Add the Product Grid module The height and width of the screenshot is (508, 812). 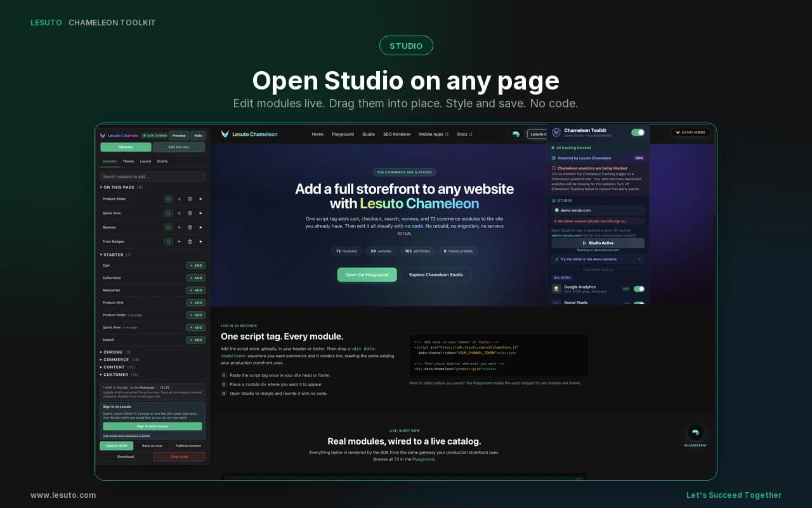196,302
